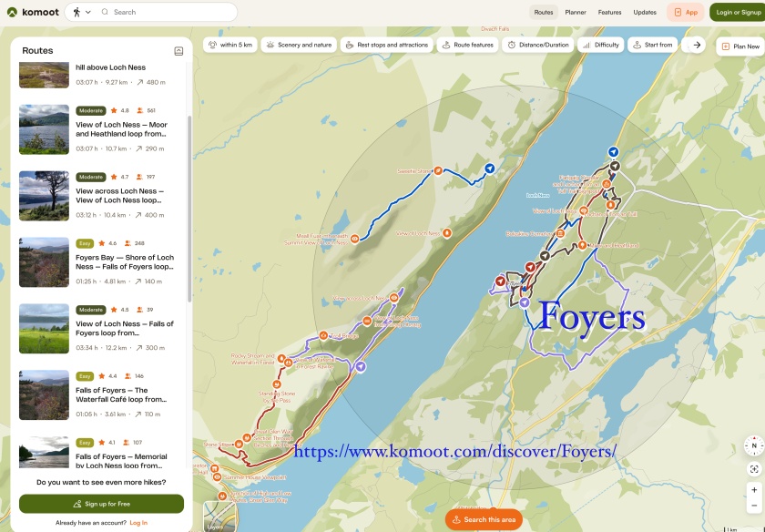Zoom out with the minus button
The width and height of the screenshot is (765, 532).
[753, 506]
